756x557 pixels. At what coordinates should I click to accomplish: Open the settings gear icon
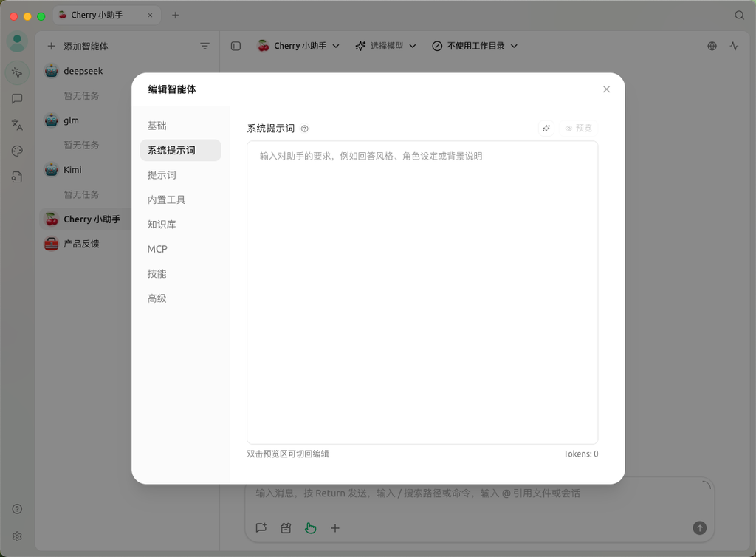pos(17,536)
